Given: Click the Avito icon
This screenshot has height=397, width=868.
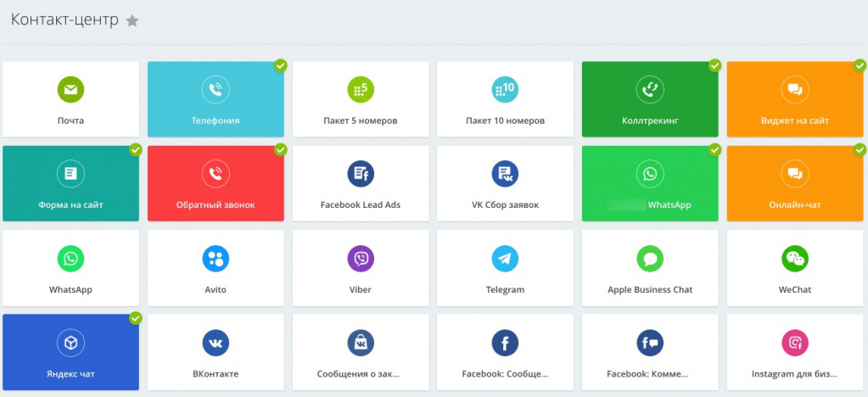Looking at the screenshot, I should (216, 258).
